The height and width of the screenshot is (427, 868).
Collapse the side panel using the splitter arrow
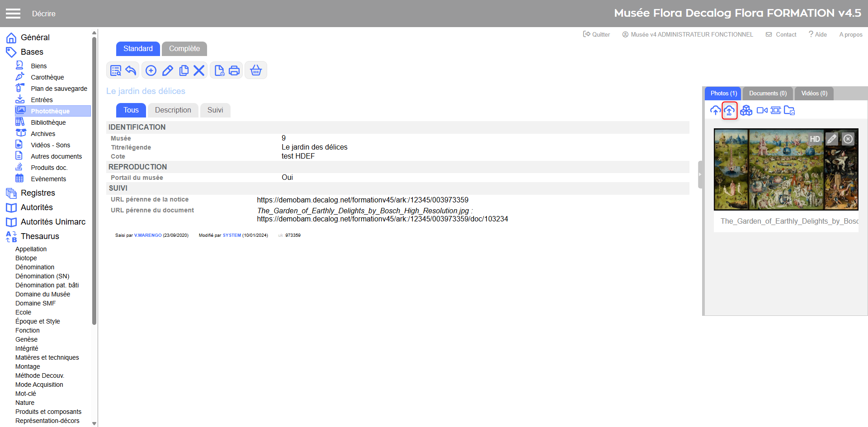click(700, 174)
